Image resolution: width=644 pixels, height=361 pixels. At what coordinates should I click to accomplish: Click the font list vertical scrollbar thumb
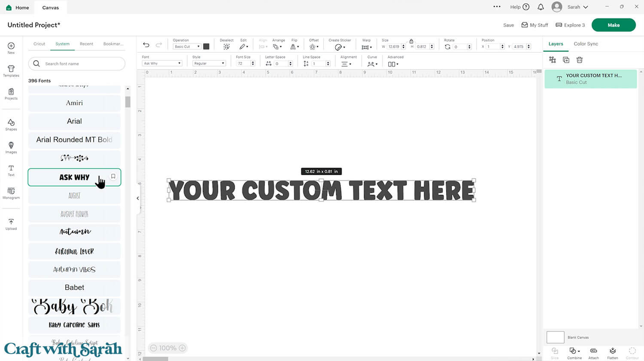click(x=128, y=102)
